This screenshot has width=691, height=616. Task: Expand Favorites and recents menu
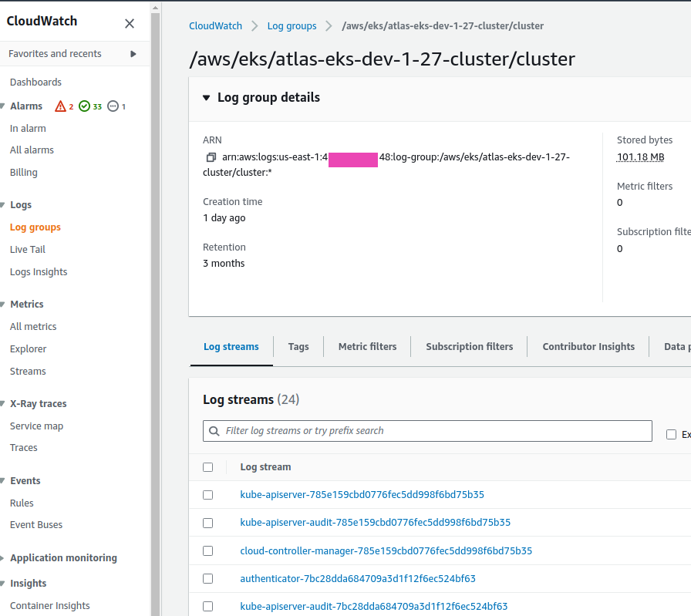(x=133, y=54)
